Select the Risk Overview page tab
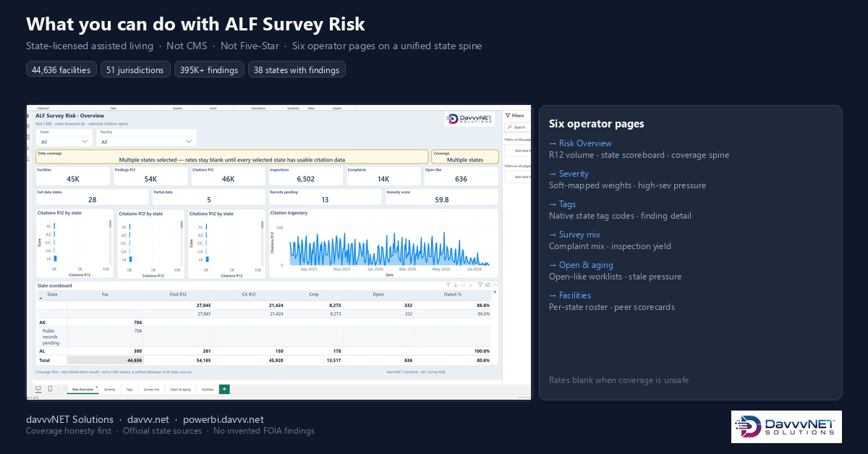Screen dimensions: 868x454 click(82, 390)
